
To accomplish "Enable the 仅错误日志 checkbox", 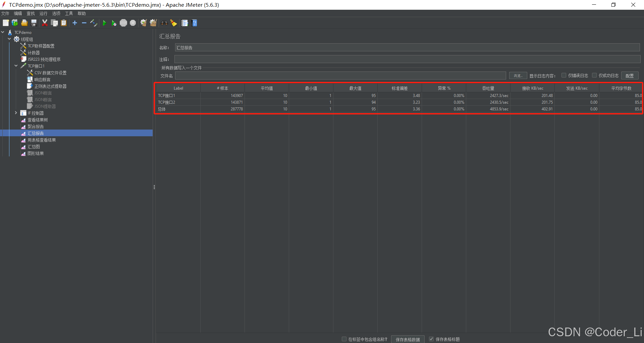I will point(564,76).
